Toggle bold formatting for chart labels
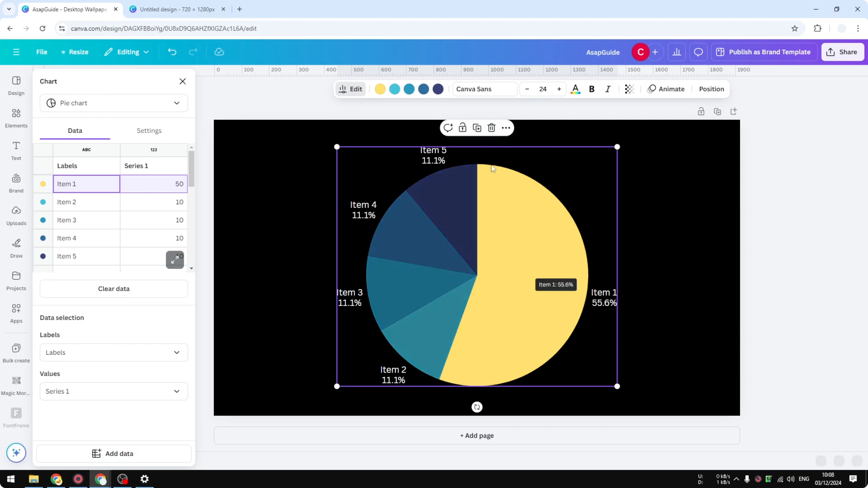The height and width of the screenshot is (488, 868). coord(592,89)
